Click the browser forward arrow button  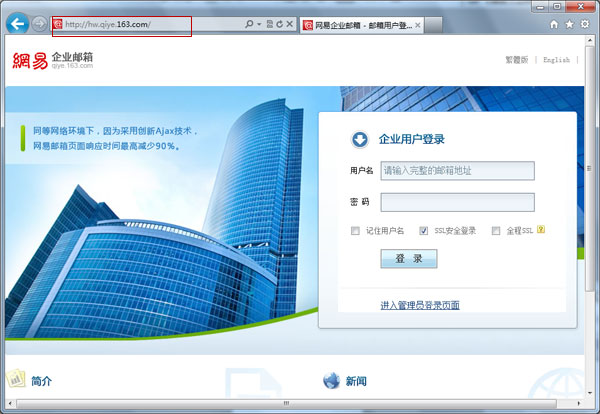39,24
